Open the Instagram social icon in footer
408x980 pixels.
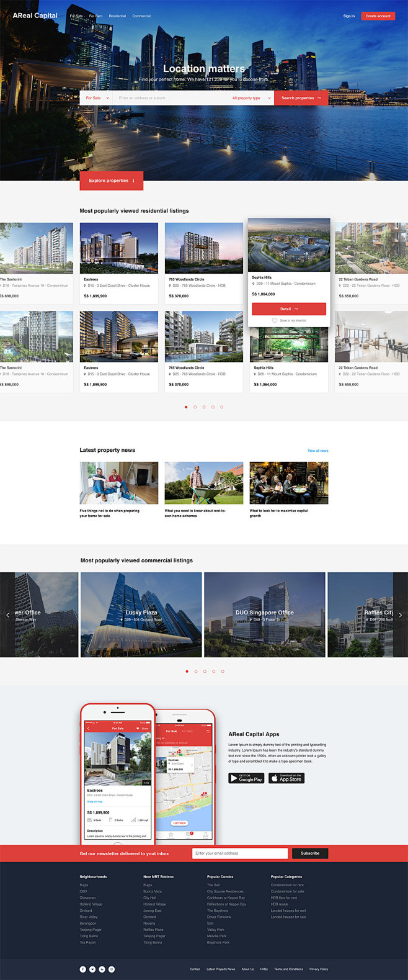[x=112, y=969]
